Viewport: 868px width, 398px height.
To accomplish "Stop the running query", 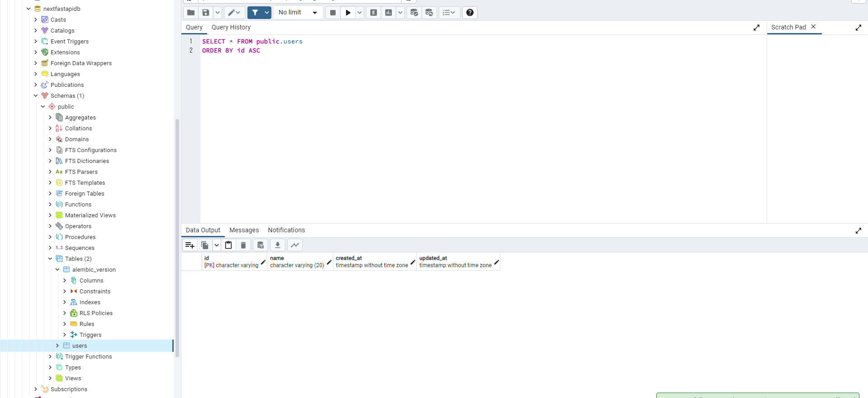I will tap(333, 13).
